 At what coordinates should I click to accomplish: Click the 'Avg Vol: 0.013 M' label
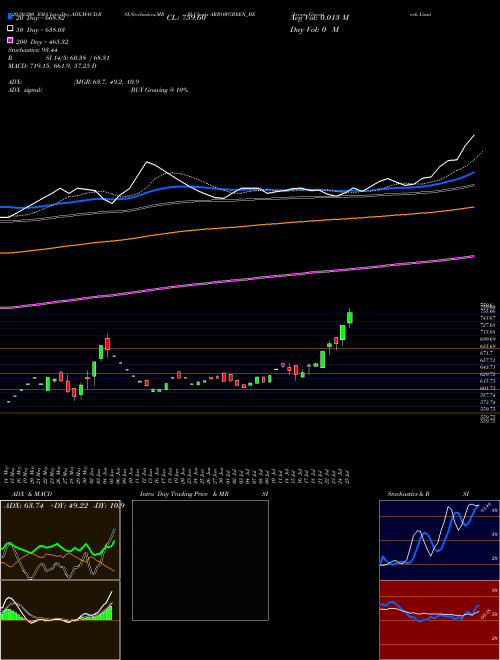[319, 18]
